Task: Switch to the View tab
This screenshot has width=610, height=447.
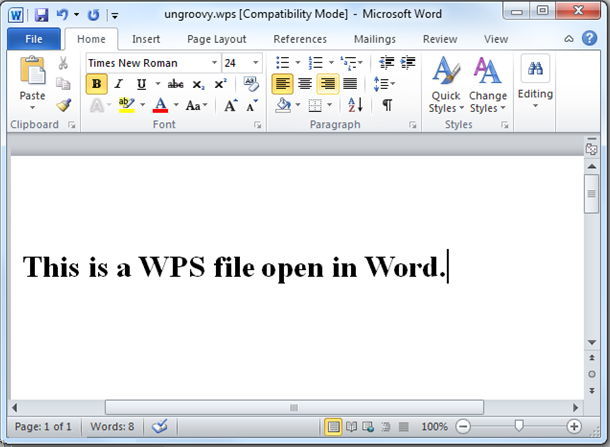Action: pyautogui.click(x=496, y=39)
